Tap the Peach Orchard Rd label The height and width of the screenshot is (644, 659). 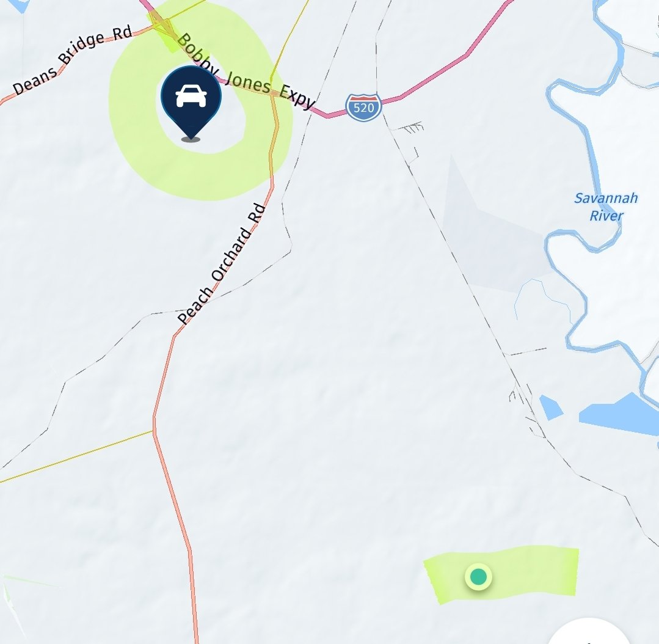tap(222, 264)
